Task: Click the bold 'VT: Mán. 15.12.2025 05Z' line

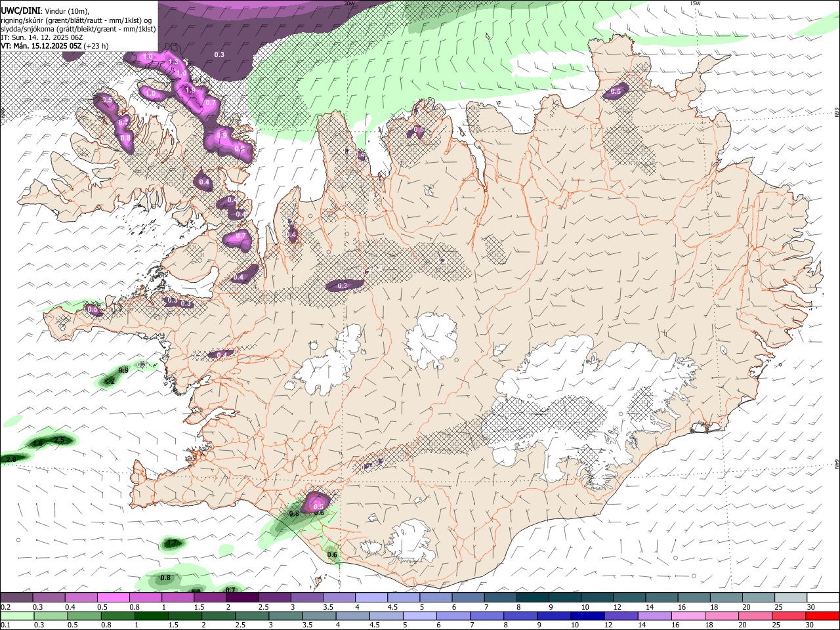Action: [x=41, y=46]
